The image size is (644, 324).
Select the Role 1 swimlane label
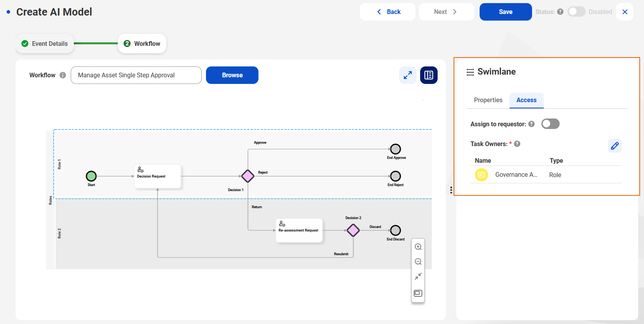(59, 164)
